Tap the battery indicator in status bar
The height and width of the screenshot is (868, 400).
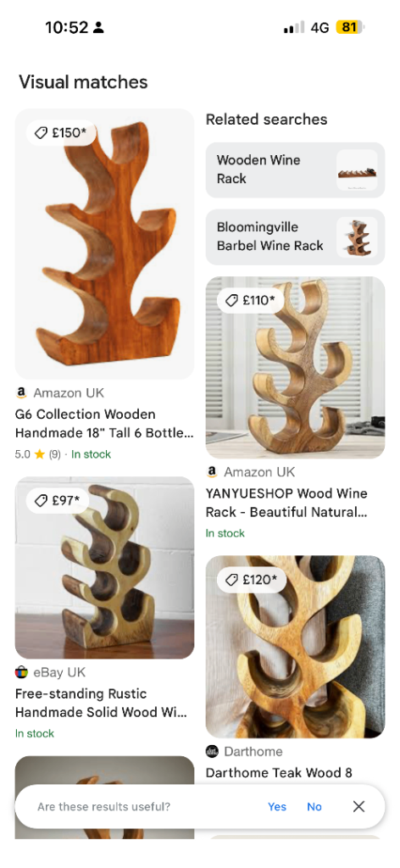coord(350,27)
